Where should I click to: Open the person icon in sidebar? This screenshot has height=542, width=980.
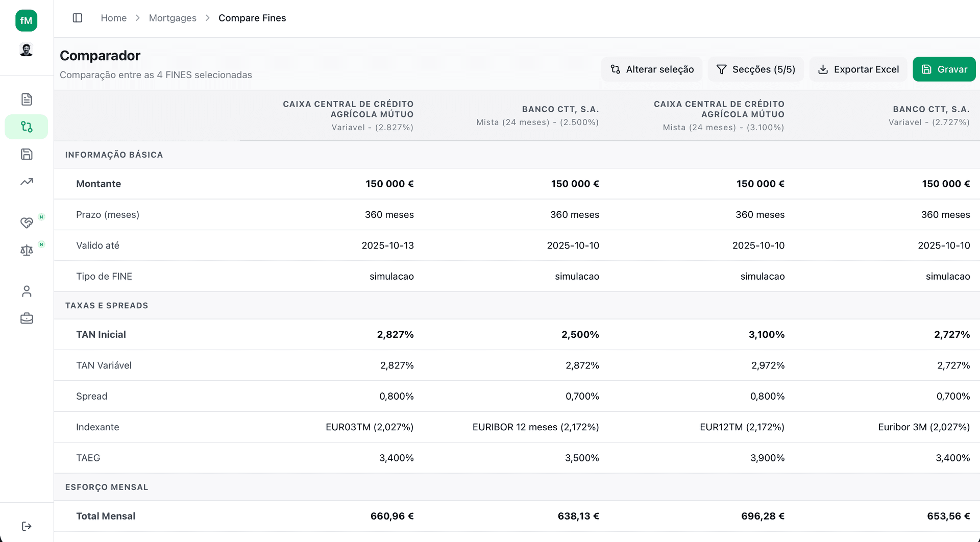[27, 291]
